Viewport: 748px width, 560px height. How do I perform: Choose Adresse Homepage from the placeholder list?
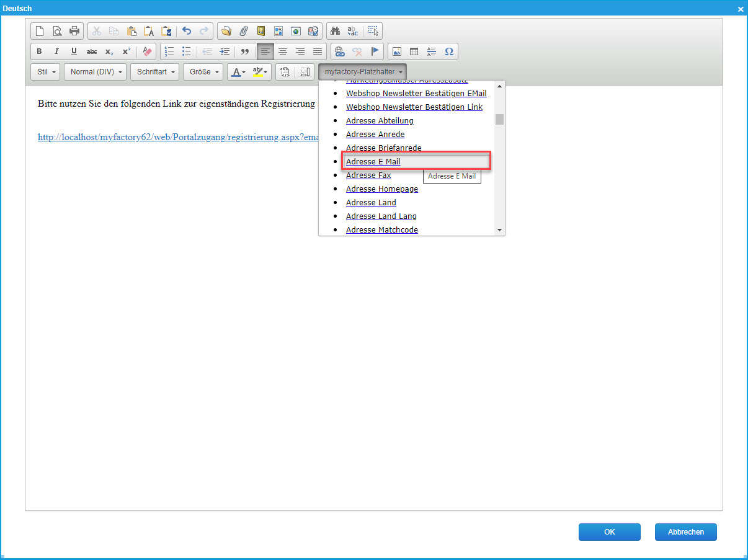pos(381,189)
